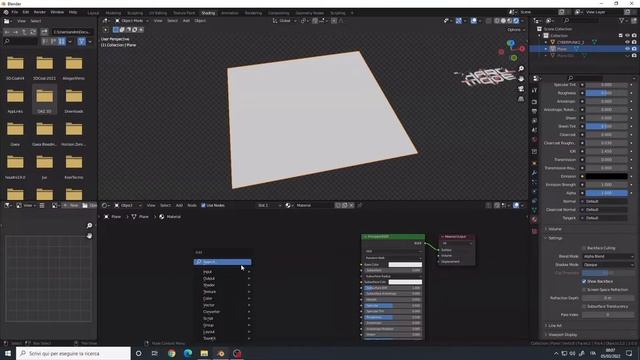640x360 pixels.
Task: Disable render camera for Plane row
Action: [x=634, y=49]
